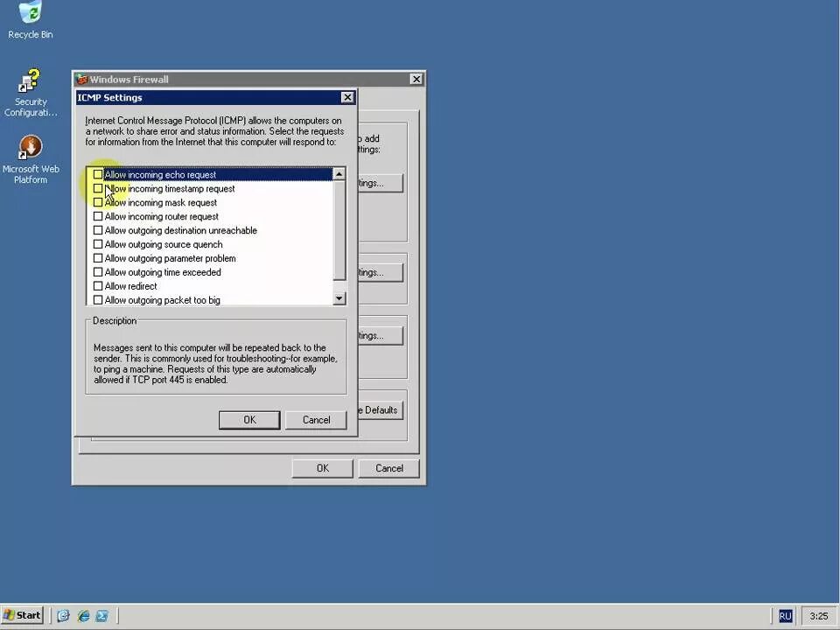The width and height of the screenshot is (840, 630).
Task: Enable Allow incoming timestamp request
Action: (x=97, y=189)
